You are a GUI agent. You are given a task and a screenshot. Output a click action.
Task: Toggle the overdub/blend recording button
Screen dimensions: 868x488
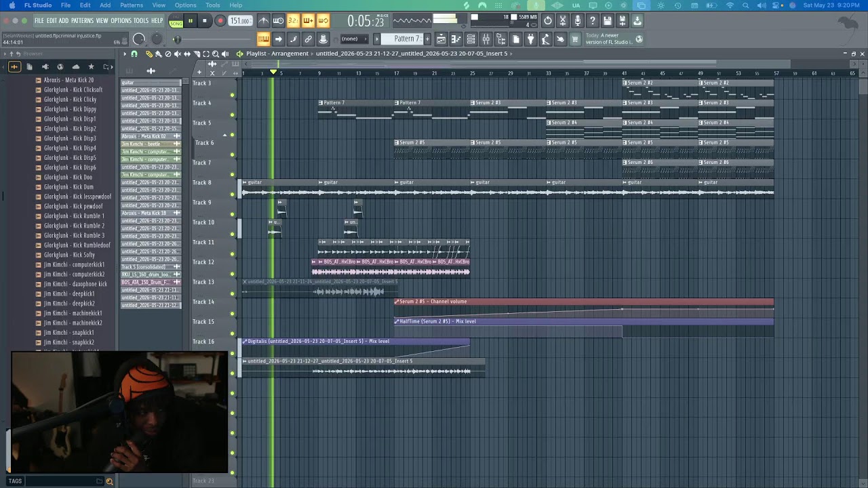click(308, 21)
